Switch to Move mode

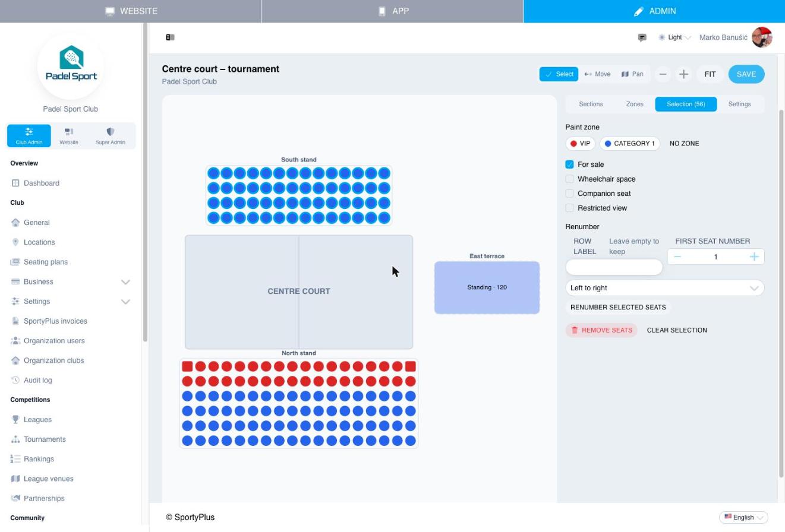tap(597, 74)
